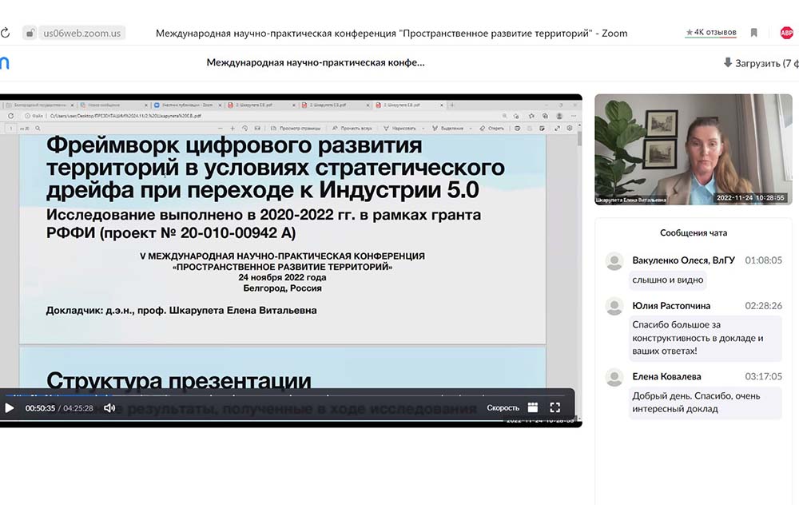Jump to chat timestamp 02:28:26
The image size is (799, 532).
(x=763, y=306)
